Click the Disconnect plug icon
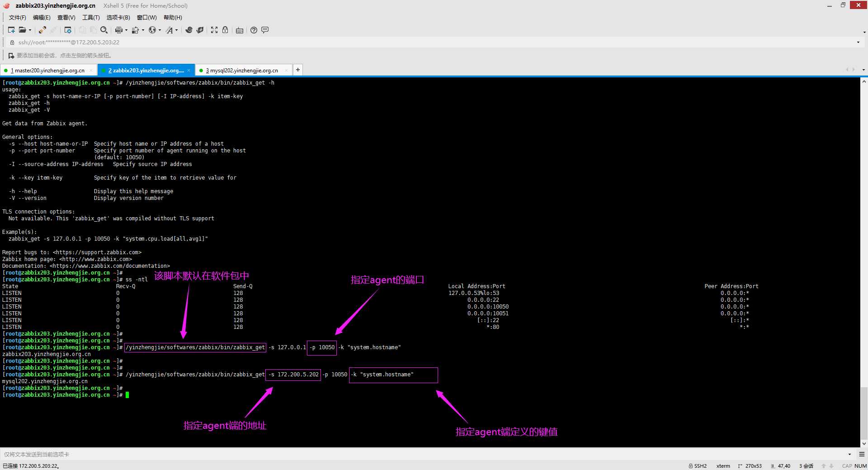The image size is (868, 470). [42, 30]
